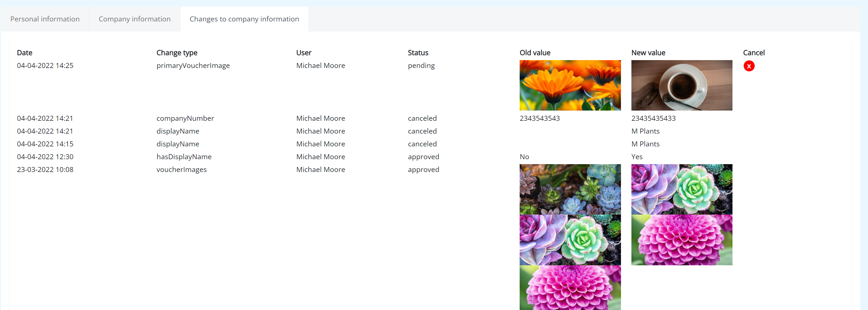View purple-green succulent image in New value column

pyautogui.click(x=682, y=189)
